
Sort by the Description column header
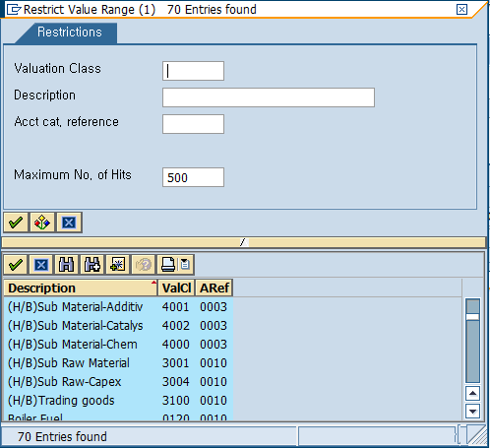point(81,288)
